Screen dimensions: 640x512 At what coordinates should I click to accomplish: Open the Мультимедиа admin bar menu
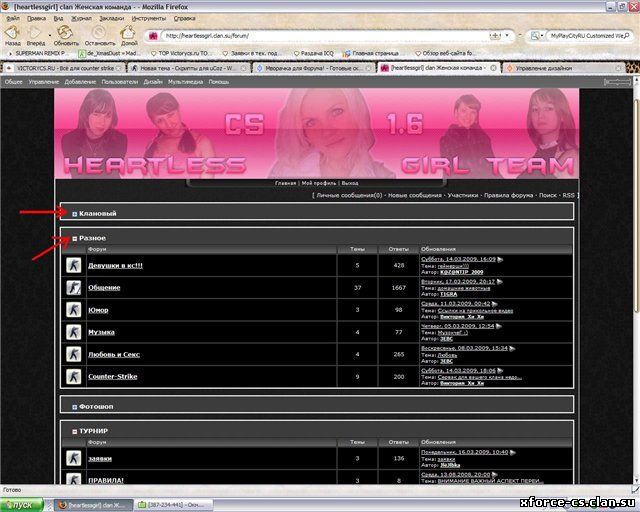[x=185, y=82]
